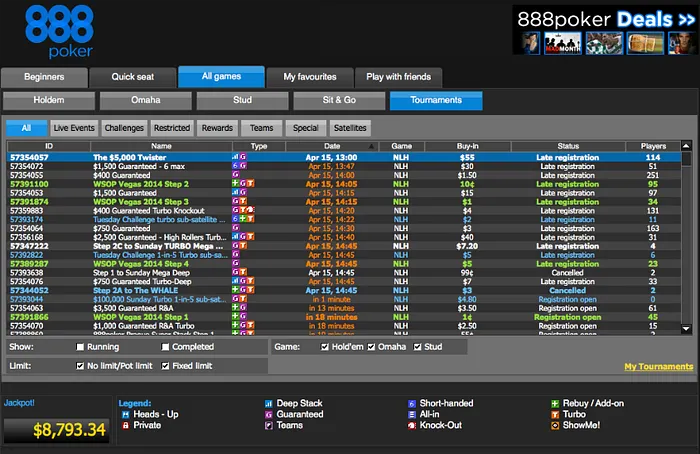Filter tournaments by Special
Screen dimensions: 700x454
pyautogui.click(x=306, y=128)
